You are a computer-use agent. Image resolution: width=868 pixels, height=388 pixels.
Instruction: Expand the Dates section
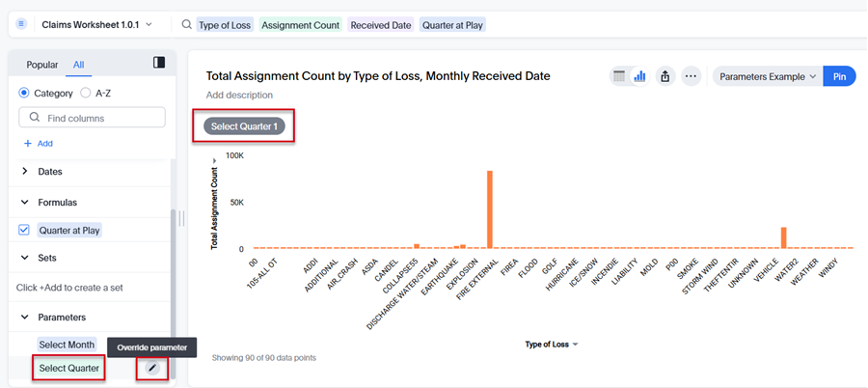click(25, 171)
